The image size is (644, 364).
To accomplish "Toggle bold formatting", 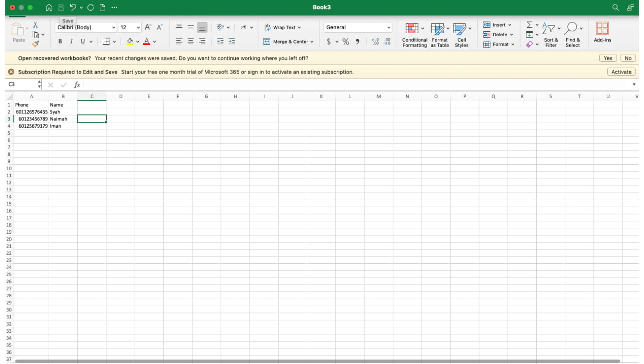I will (x=60, y=41).
